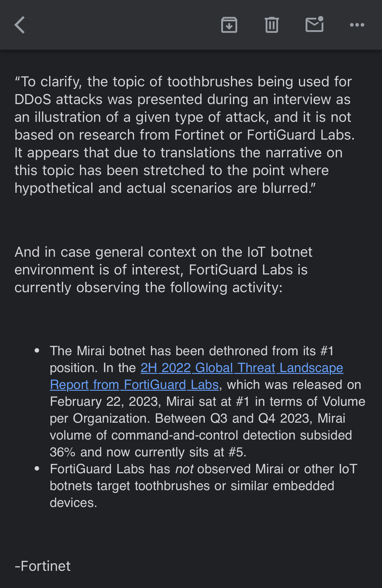Open the three-dot more options menu

point(357,25)
